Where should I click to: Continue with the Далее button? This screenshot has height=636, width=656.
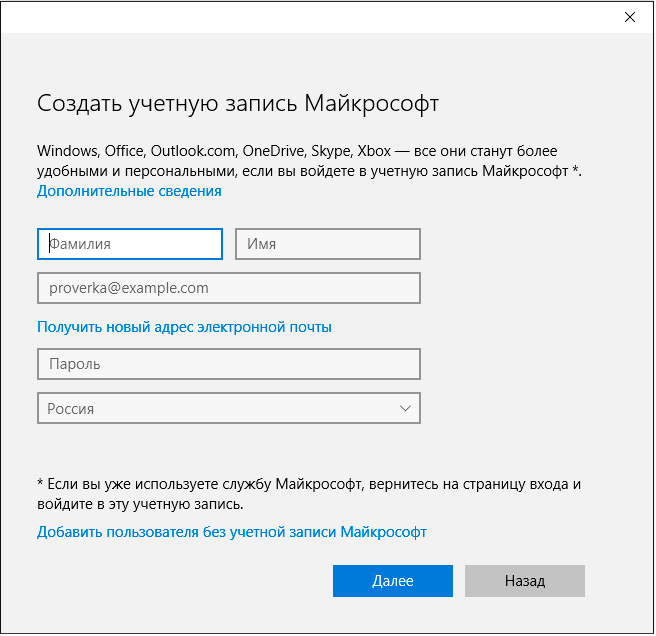point(393,581)
